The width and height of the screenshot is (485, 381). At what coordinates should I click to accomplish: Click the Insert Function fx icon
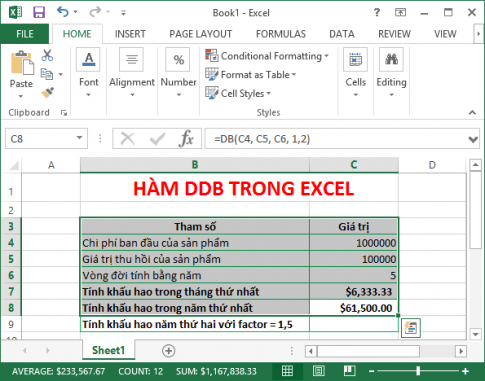coord(186,138)
